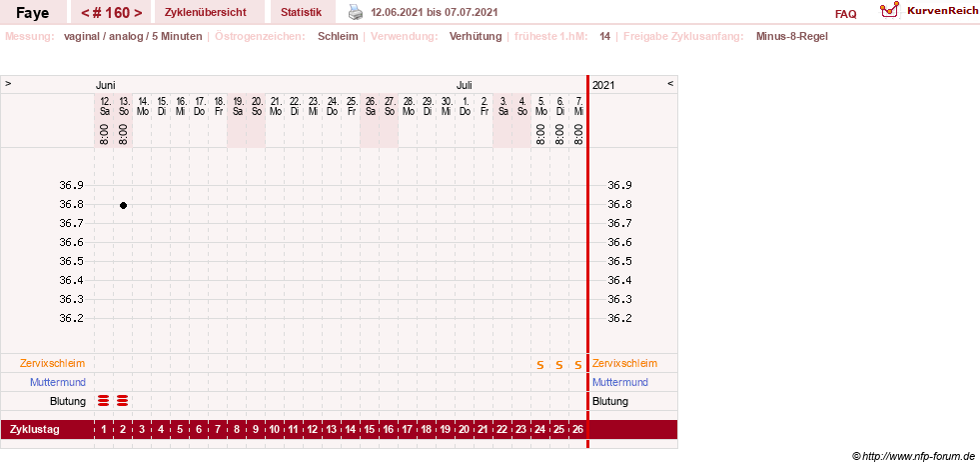Select cycle day 26 in the Zyklustag row
The width and height of the screenshot is (980, 468).
[578, 430]
